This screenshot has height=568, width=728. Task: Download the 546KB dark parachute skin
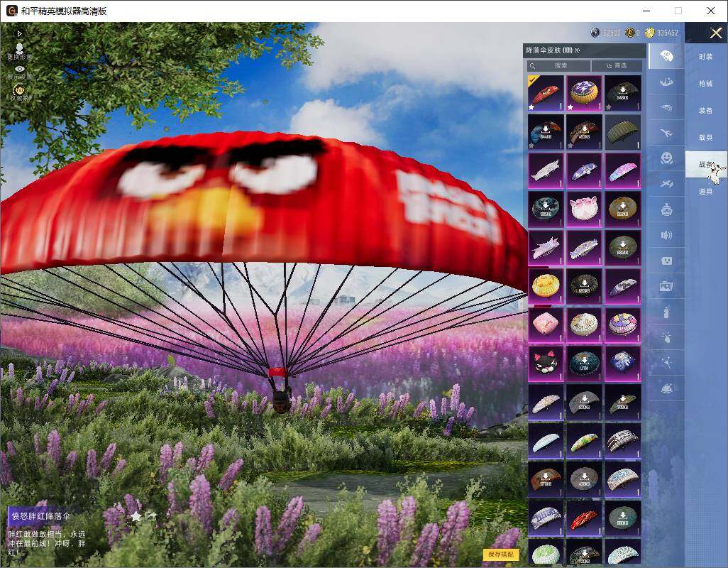click(622, 93)
